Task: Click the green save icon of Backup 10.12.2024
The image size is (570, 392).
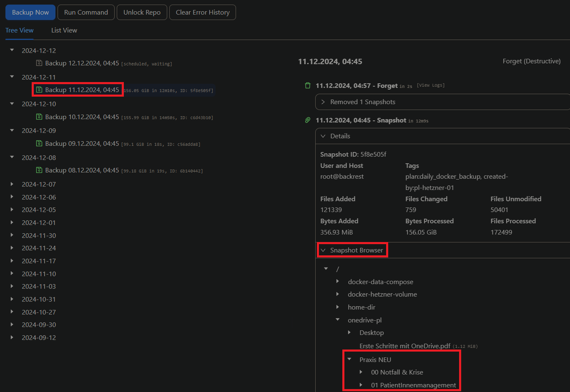Action: click(x=39, y=117)
